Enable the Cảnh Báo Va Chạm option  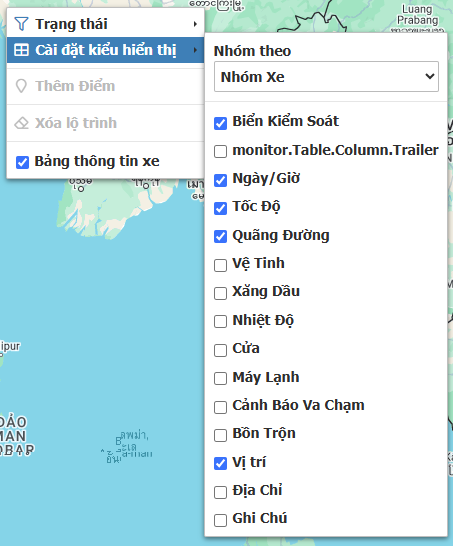click(220, 407)
